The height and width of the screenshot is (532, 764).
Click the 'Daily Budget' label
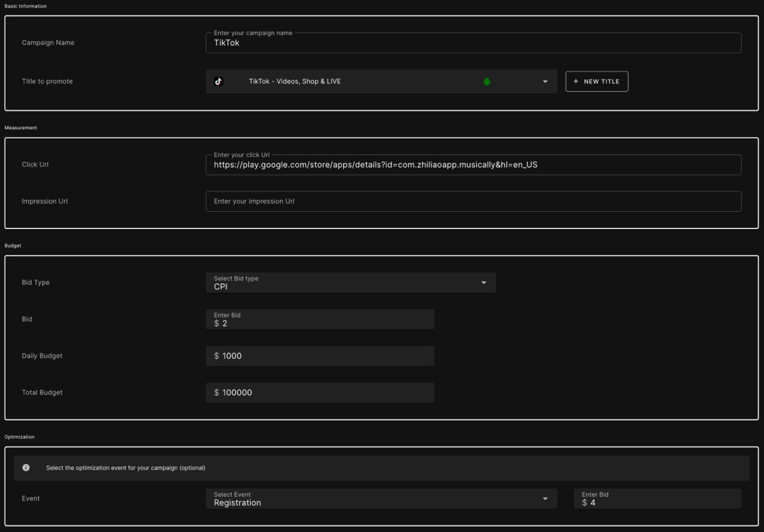point(42,356)
